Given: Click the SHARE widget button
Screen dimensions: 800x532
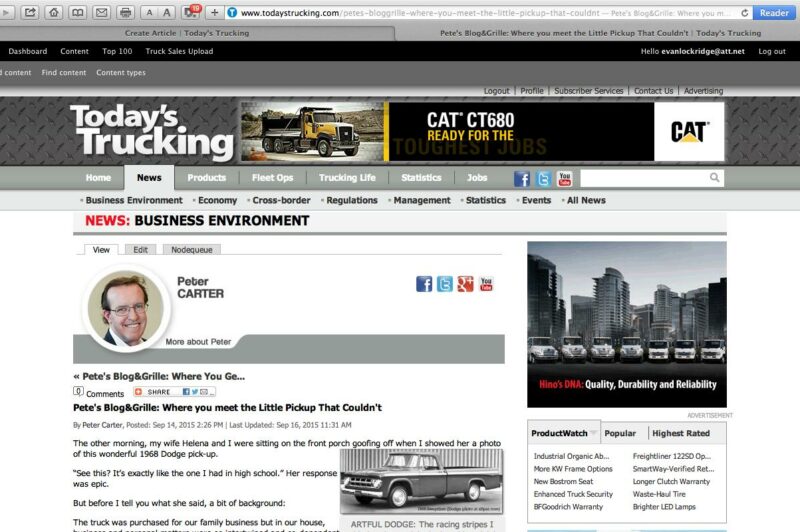Looking at the screenshot, I should [x=174, y=392].
